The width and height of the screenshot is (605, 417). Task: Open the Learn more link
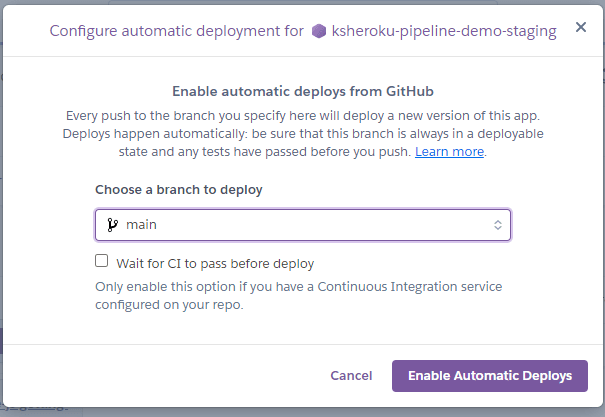(x=450, y=152)
